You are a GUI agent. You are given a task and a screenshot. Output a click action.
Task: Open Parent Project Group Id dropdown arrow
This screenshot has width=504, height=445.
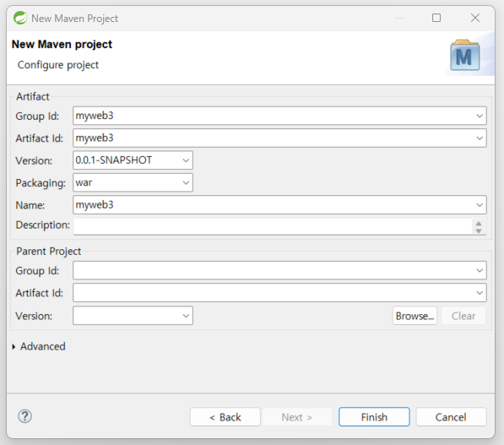coord(480,270)
